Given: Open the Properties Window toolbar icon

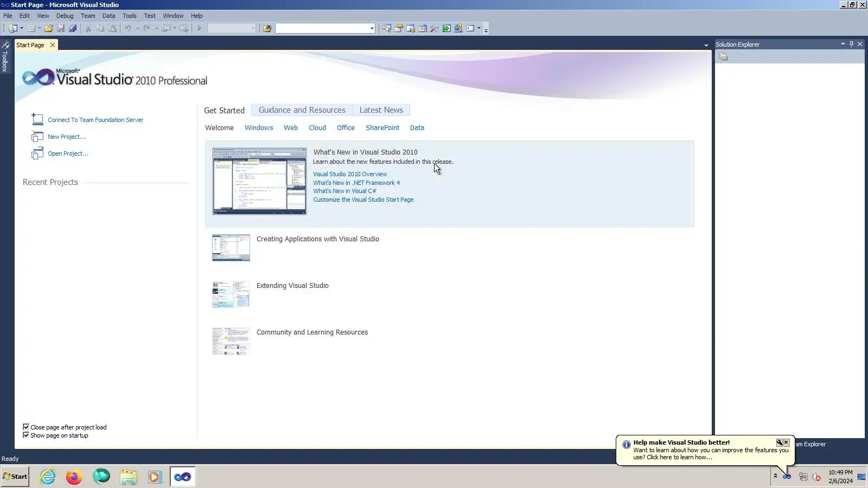Looking at the screenshot, I should 398,28.
